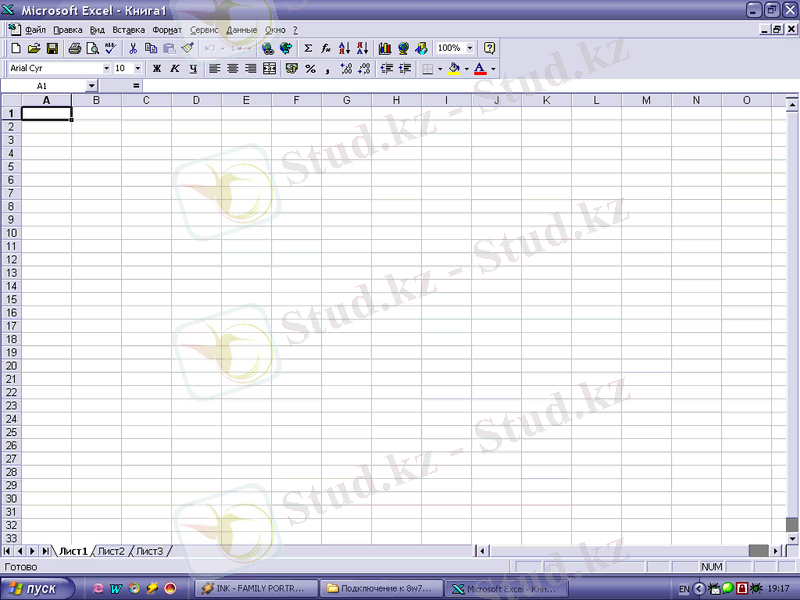
Task: Select column D header
Action: coord(196,100)
